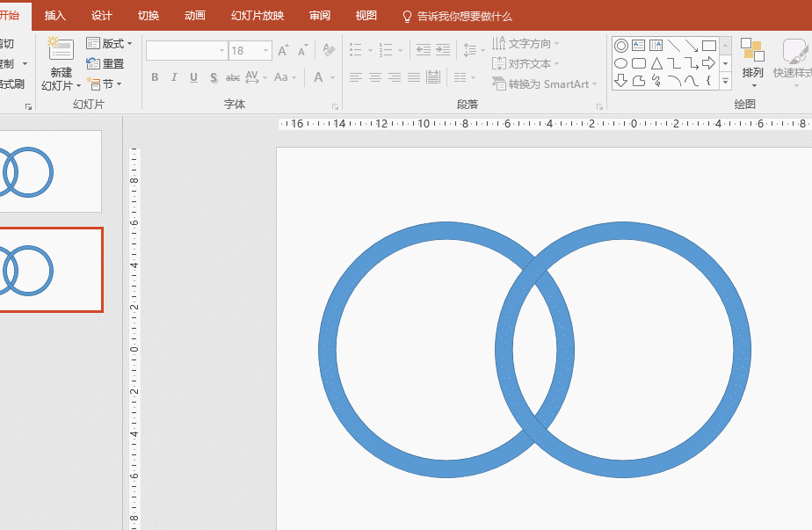Toggle bold formatting

point(155,77)
